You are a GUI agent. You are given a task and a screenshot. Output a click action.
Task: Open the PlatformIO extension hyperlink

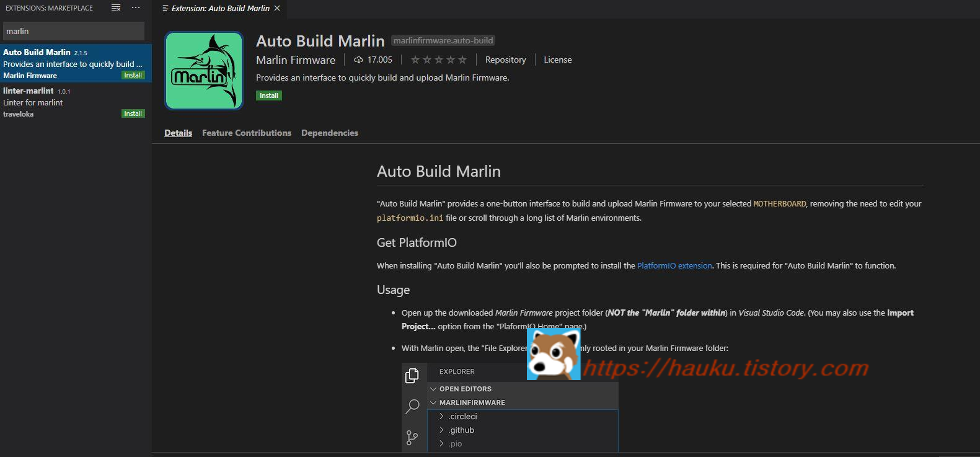click(674, 265)
